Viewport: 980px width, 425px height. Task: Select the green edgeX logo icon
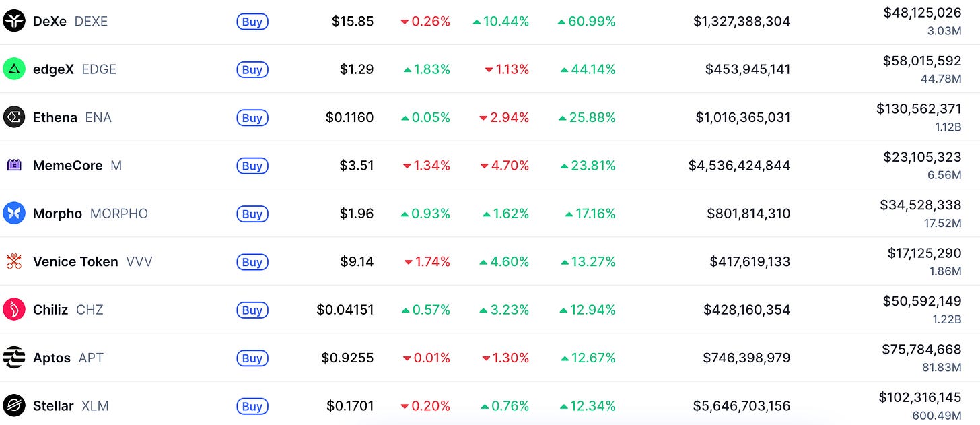(13, 69)
